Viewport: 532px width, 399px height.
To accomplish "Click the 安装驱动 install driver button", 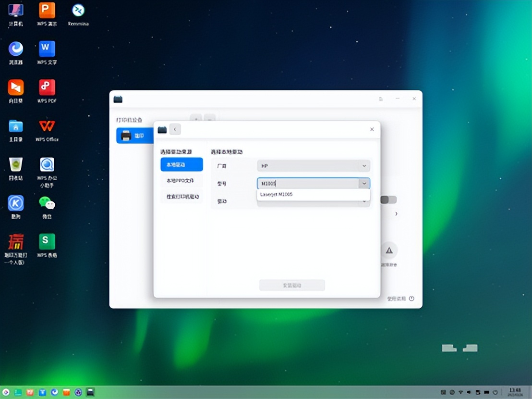I will click(x=292, y=285).
